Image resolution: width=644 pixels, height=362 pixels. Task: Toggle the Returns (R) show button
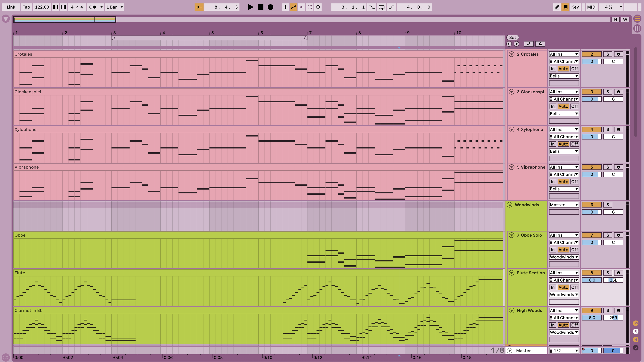coord(635,331)
